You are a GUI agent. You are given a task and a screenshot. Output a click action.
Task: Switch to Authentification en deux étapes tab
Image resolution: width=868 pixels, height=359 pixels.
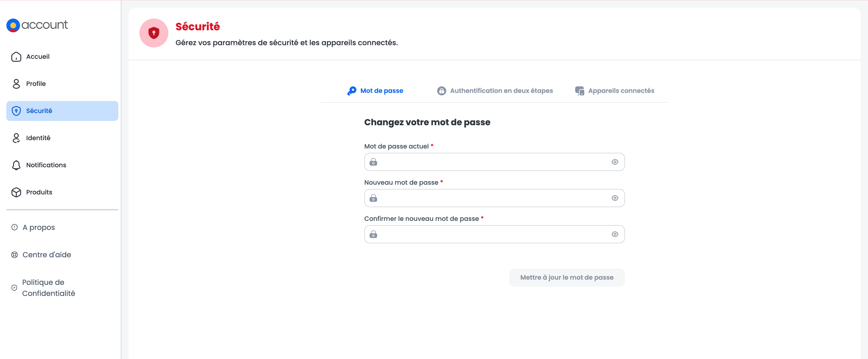click(x=495, y=91)
